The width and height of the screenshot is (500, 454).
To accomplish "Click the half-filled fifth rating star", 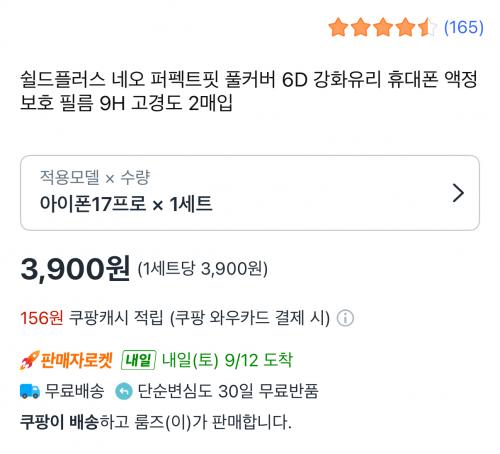I will pyautogui.click(x=428, y=27).
